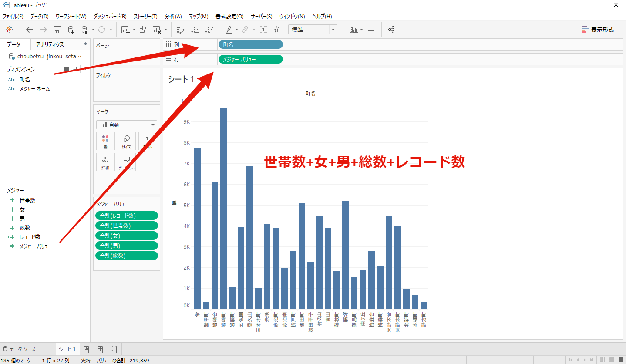Add new worksheet from bottom tab bar icon
The height and width of the screenshot is (364, 626).
(x=87, y=349)
